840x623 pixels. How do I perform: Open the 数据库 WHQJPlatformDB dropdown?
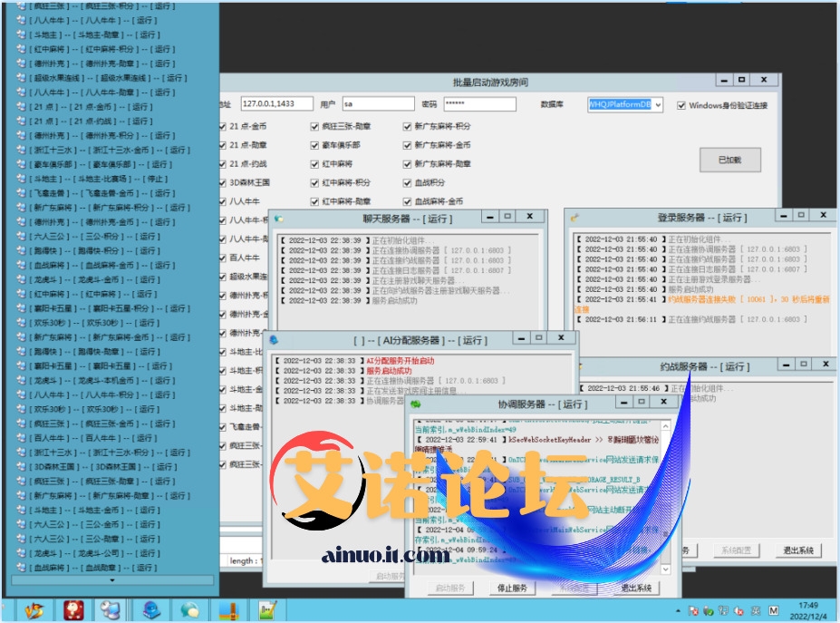(658, 104)
